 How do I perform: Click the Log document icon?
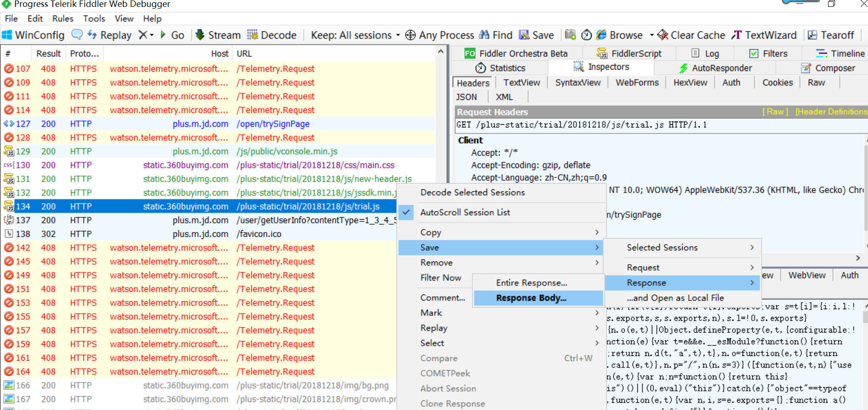[696, 53]
